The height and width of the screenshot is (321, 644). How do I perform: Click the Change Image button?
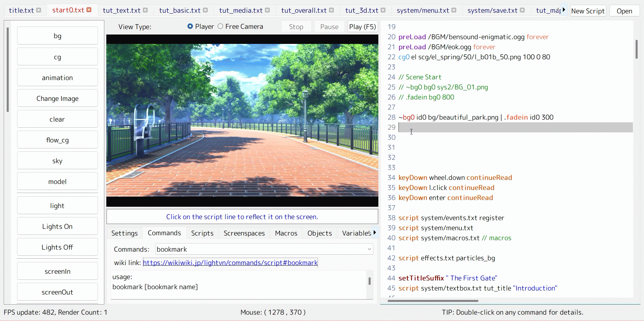click(57, 98)
